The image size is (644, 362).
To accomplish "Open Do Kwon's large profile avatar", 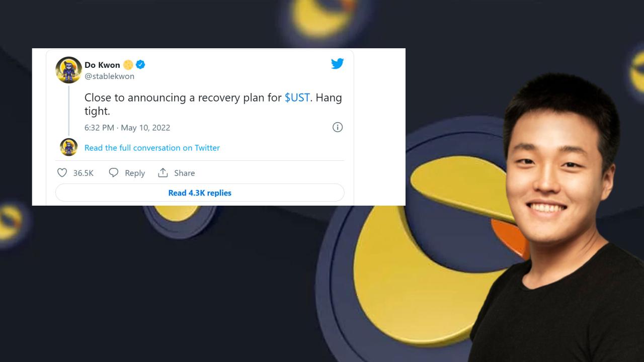I will [68, 70].
